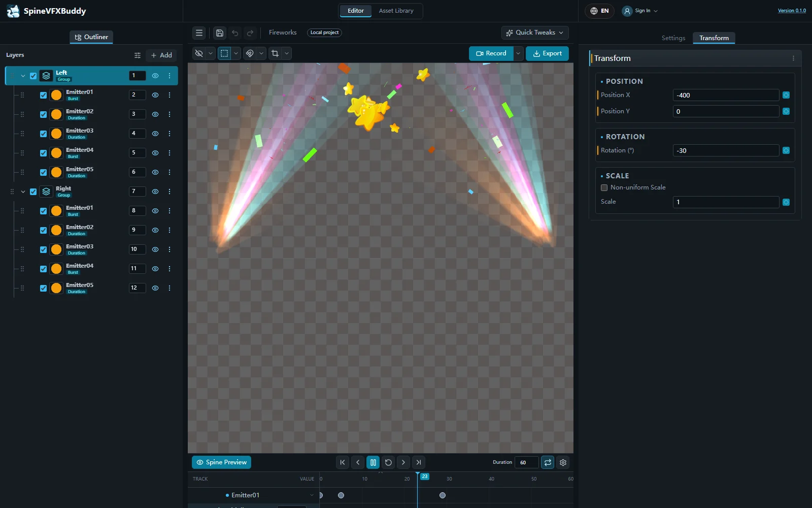Click the crop tool icon
The height and width of the screenshot is (508, 812).
pyautogui.click(x=275, y=53)
